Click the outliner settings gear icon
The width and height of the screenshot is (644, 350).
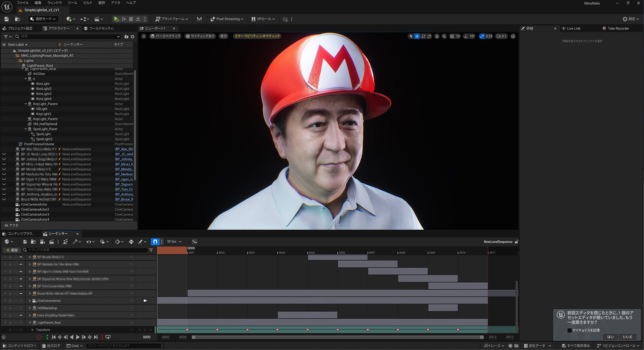click(x=132, y=37)
